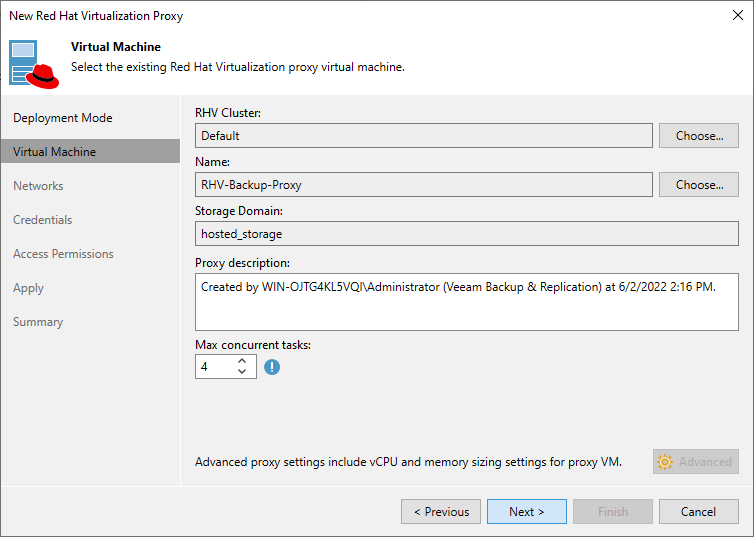Click into the Proxy description text box
Viewport: 754px width, 537px height.
(x=466, y=302)
